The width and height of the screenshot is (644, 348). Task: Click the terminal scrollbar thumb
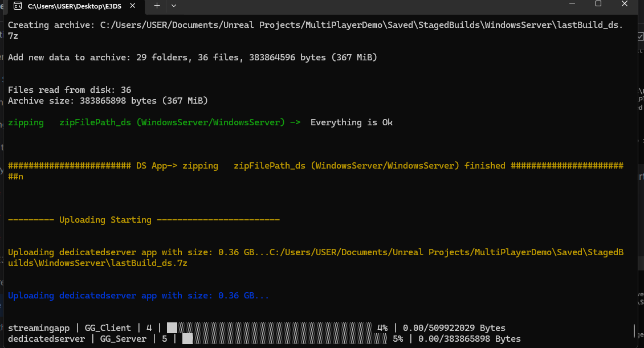coord(634,330)
